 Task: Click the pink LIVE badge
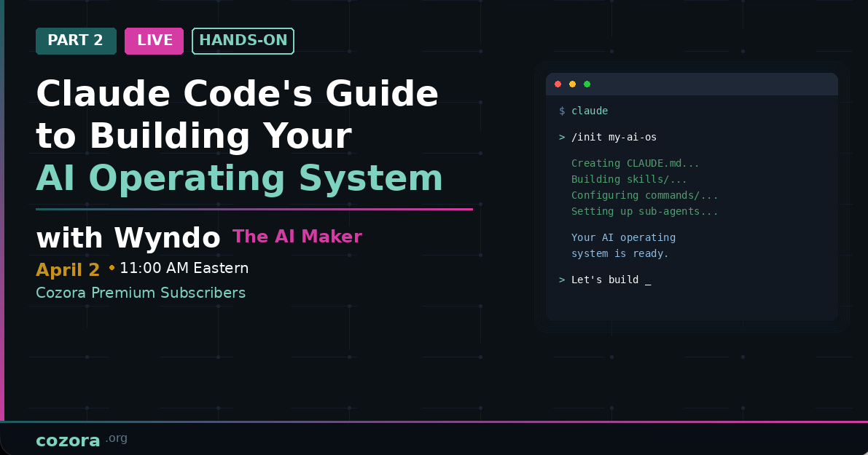pyautogui.click(x=154, y=41)
